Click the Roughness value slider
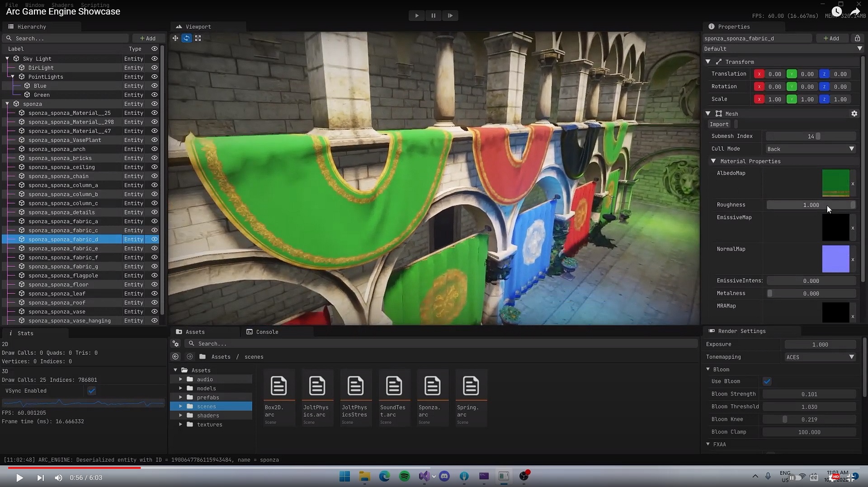This screenshot has width=868, height=487. click(811, 205)
